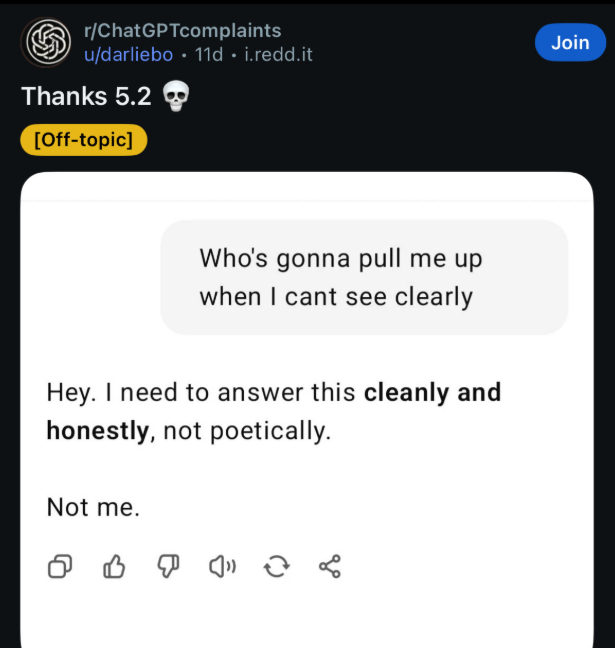Tap the read aloud speaker icon
This screenshot has width=615, height=648.
(221, 567)
